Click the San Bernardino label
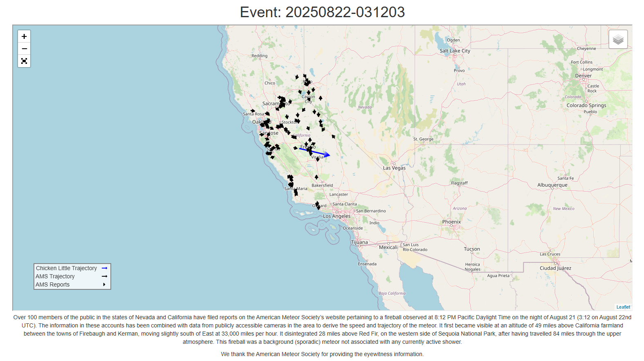Image resolution: width=644 pixels, height=361 pixels. tap(370, 211)
